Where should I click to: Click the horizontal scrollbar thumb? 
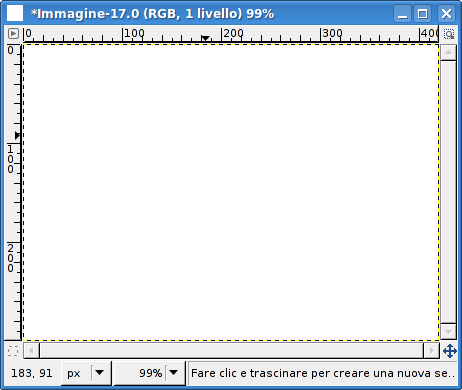coord(232,351)
